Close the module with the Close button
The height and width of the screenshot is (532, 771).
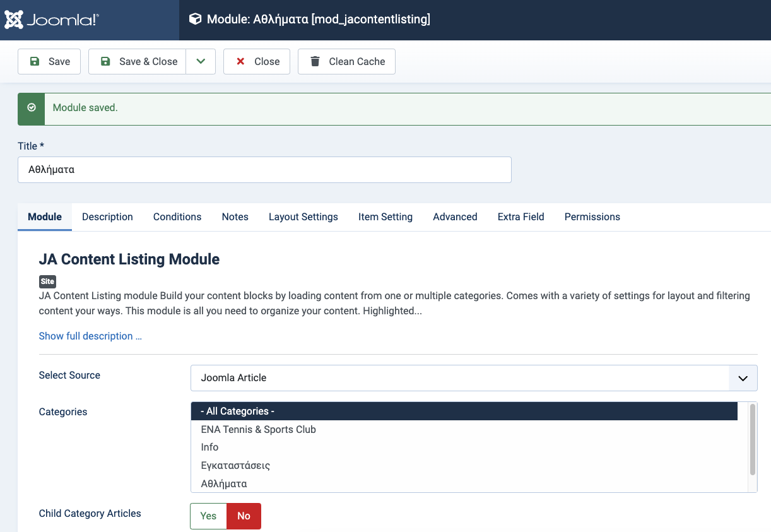click(257, 62)
